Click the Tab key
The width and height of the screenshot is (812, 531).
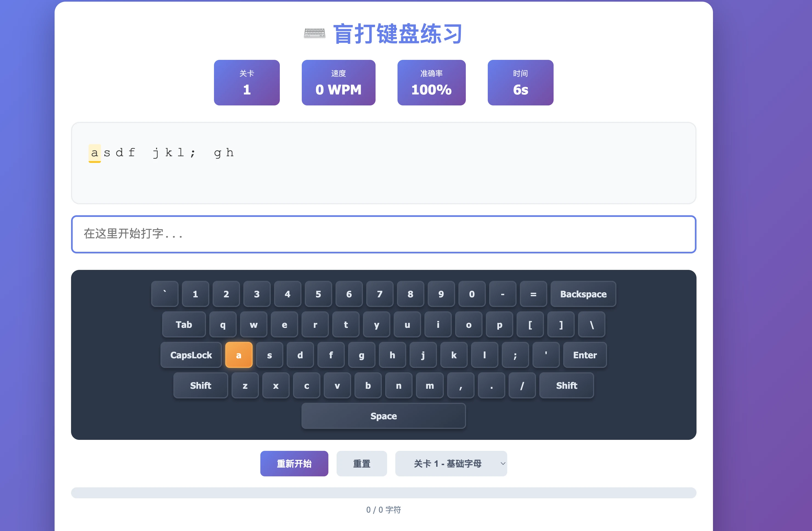[x=184, y=325]
